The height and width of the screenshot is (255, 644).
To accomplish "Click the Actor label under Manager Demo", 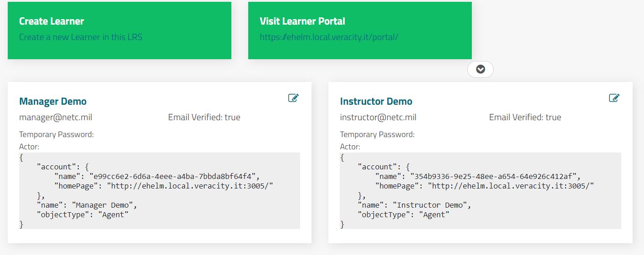I will tap(29, 147).
